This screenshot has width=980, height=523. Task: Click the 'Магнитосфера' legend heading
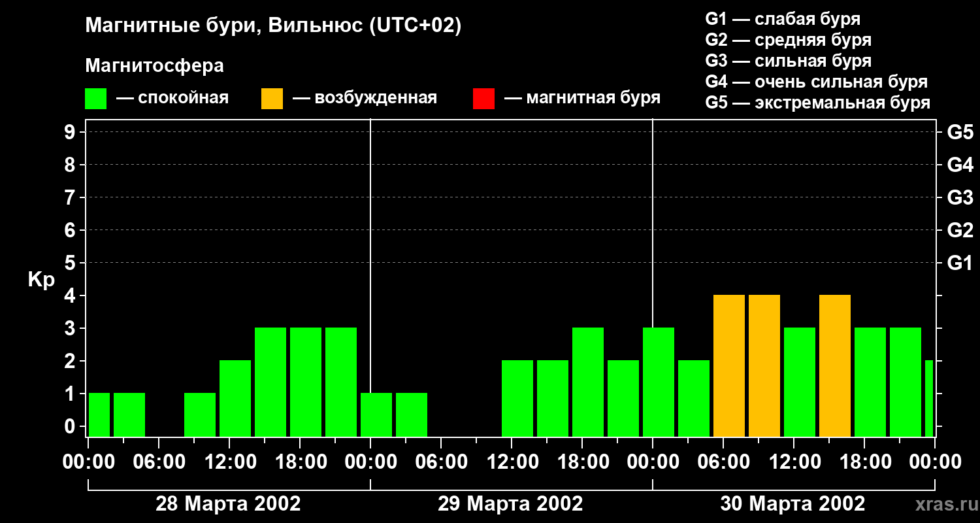154,66
